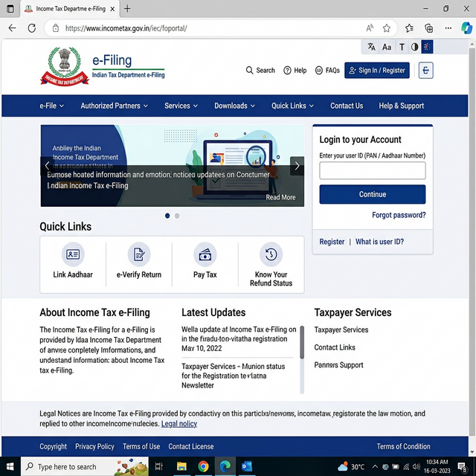Image resolution: width=476 pixels, height=476 pixels.
Task: Click Panners Support link
Action: click(x=338, y=365)
